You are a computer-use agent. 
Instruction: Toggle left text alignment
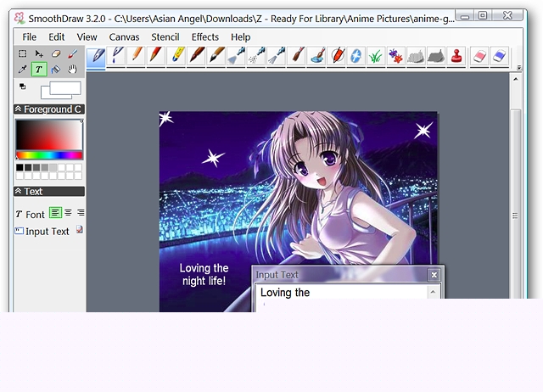click(55, 213)
